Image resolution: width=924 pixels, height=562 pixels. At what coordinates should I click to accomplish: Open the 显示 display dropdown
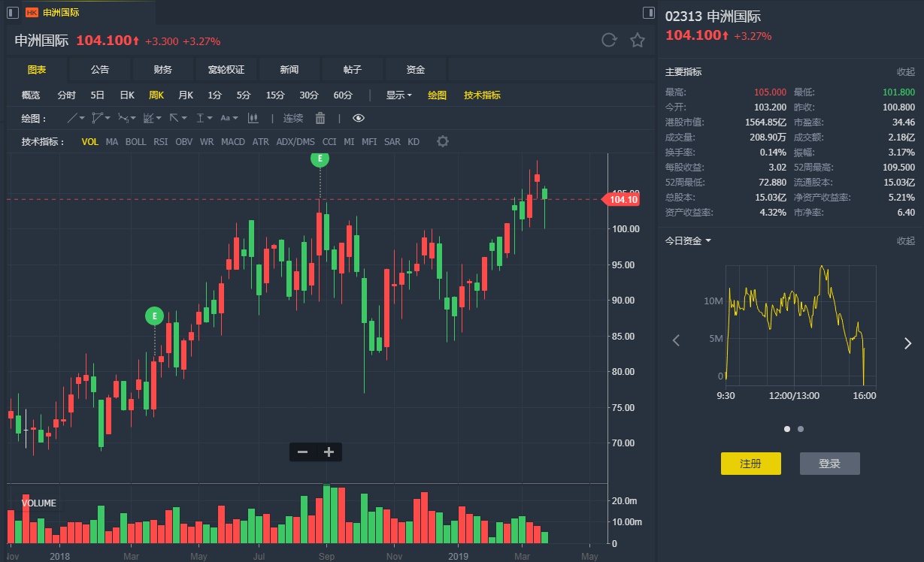(398, 95)
